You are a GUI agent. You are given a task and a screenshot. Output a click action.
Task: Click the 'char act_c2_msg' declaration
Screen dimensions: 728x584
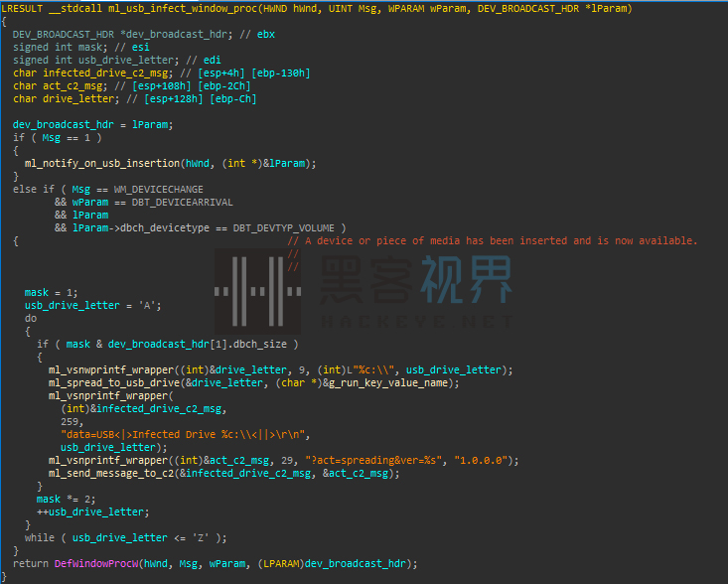coord(61,85)
